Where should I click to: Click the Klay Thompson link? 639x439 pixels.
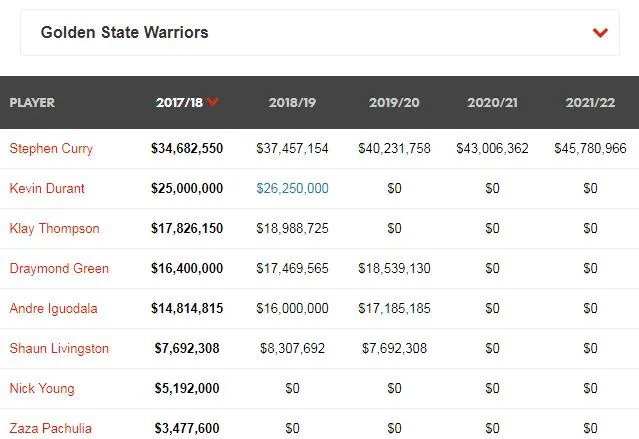[54, 228]
